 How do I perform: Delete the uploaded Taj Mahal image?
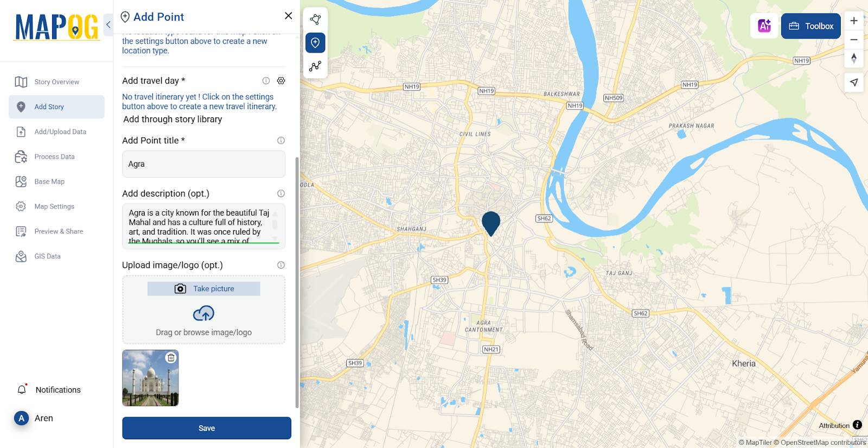pyautogui.click(x=171, y=357)
